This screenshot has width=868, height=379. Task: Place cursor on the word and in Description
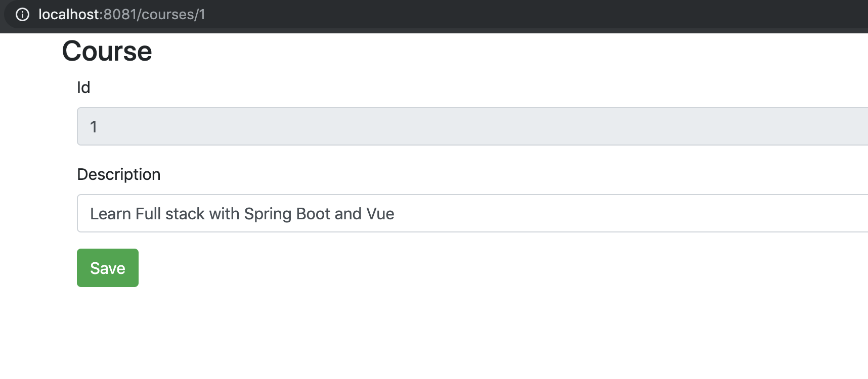[x=348, y=214]
